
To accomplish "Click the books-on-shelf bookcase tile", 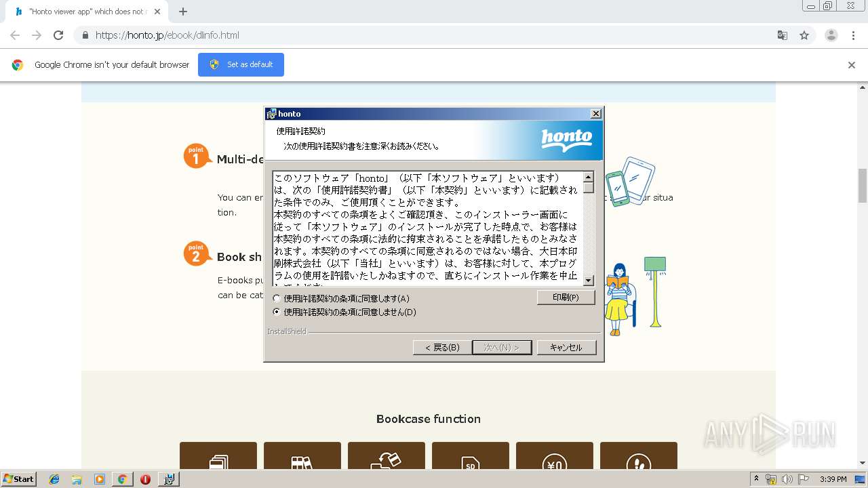I will pyautogui.click(x=302, y=455).
